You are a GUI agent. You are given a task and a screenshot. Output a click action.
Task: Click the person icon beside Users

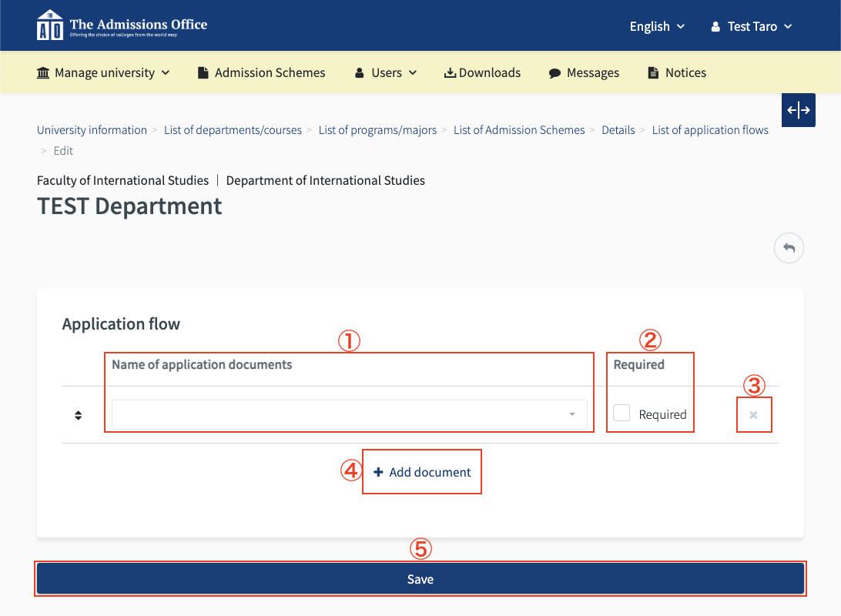[x=360, y=73]
